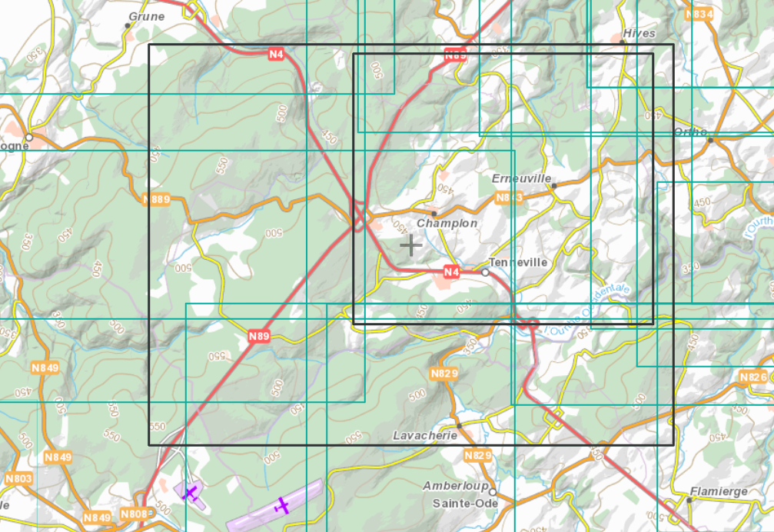Click the N889 road shield
The height and width of the screenshot is (532, 774).
[156, 200]
